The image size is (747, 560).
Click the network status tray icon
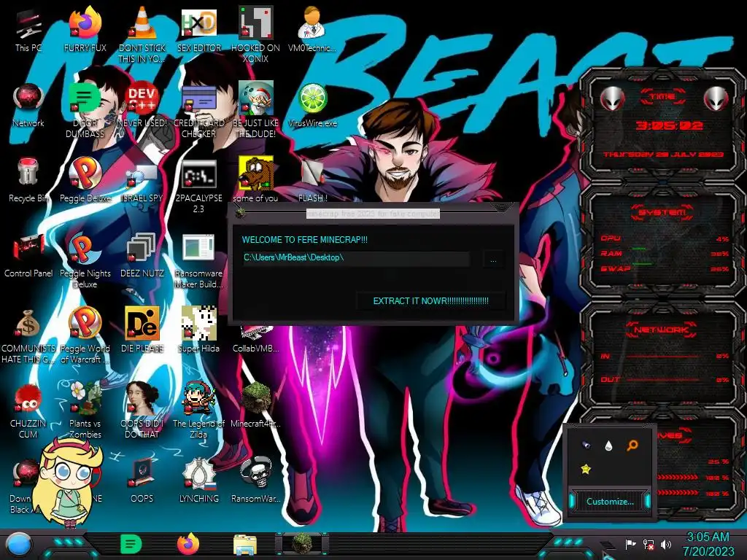649,544
